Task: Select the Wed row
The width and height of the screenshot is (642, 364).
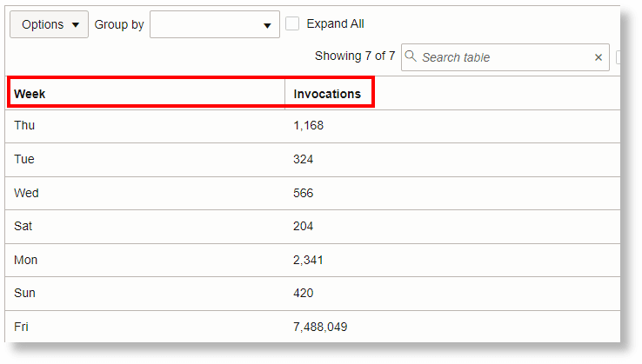Action: click(26, 193)
